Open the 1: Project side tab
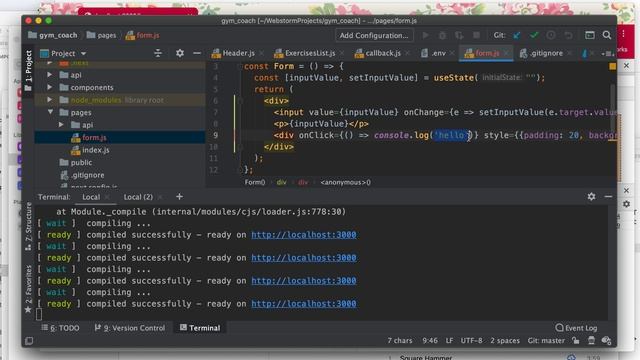Image resolution: width=640 pixels, height=360 pixels. coord(28,71)
